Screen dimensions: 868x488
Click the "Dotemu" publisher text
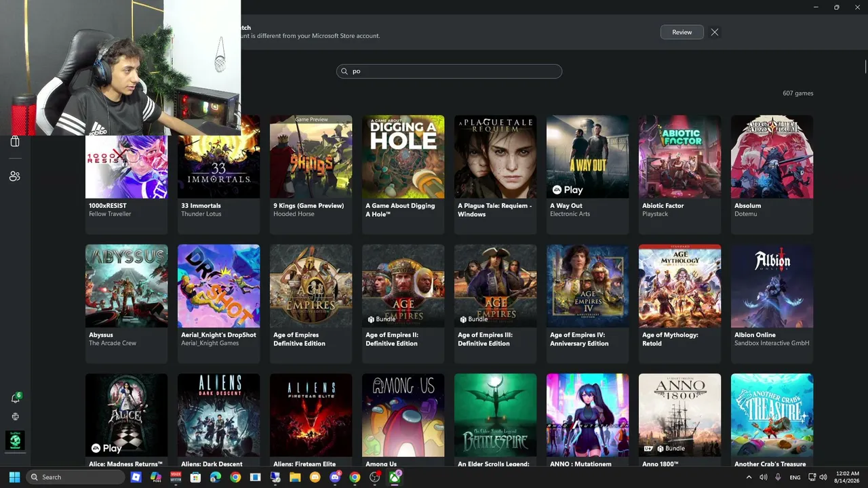click(745, 214)
